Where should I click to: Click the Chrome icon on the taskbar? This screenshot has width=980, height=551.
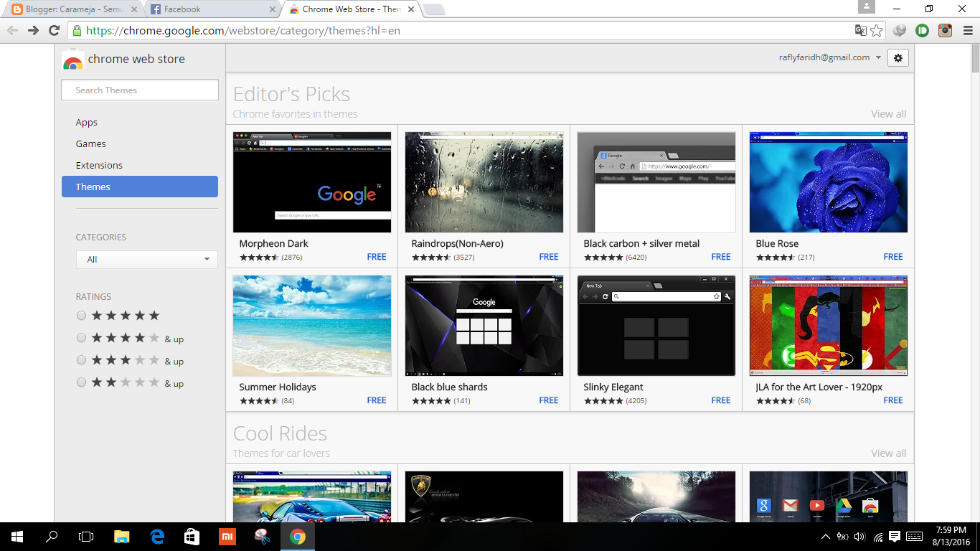(x=297, y=537)
